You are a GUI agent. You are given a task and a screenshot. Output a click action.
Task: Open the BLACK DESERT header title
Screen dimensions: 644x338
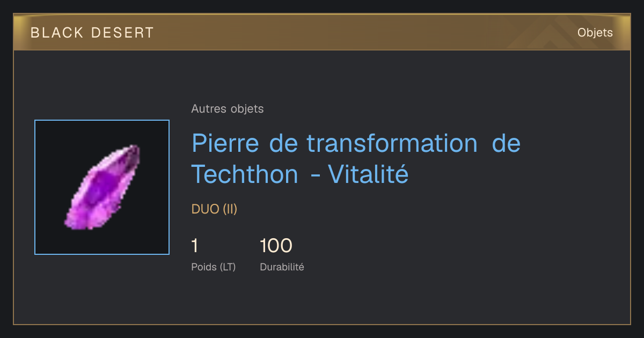92,33
